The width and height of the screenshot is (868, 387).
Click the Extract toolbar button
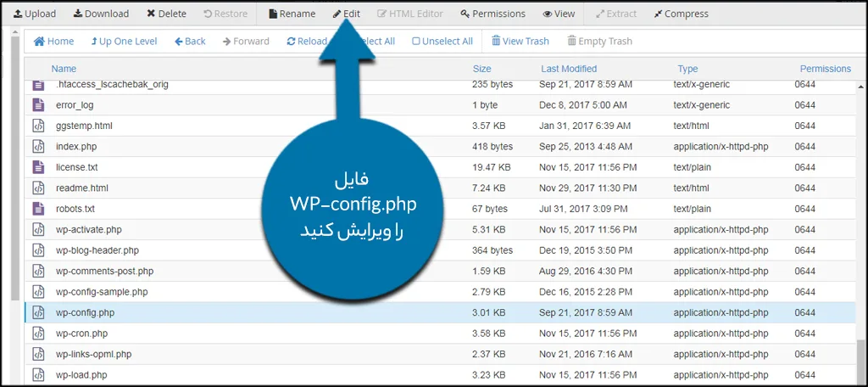point(616,14)
